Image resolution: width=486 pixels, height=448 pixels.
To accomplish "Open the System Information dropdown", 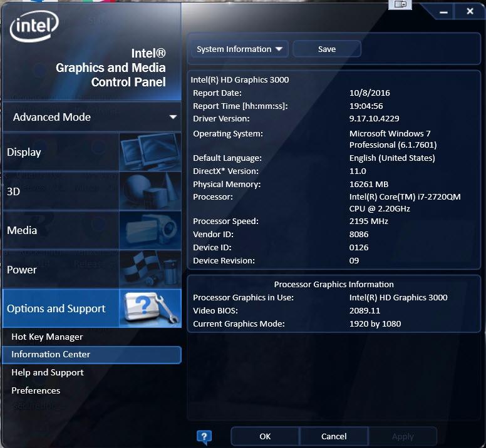I will [x=239, y=49].
